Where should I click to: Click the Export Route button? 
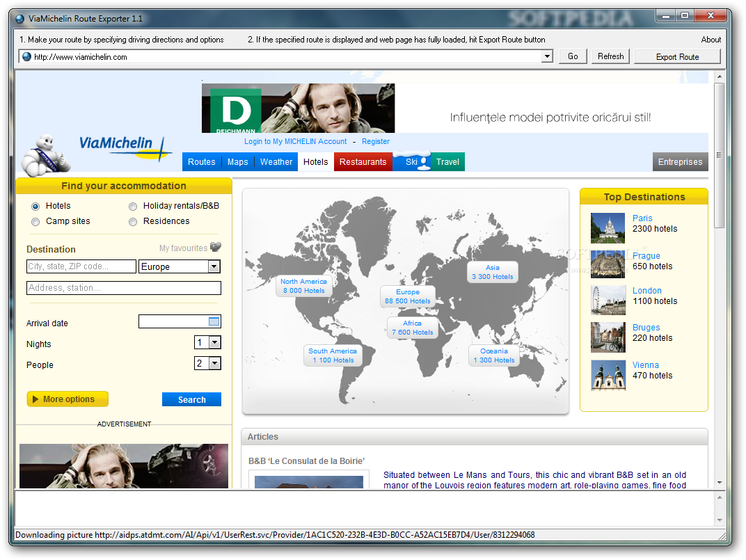click(x=678, y=56)
